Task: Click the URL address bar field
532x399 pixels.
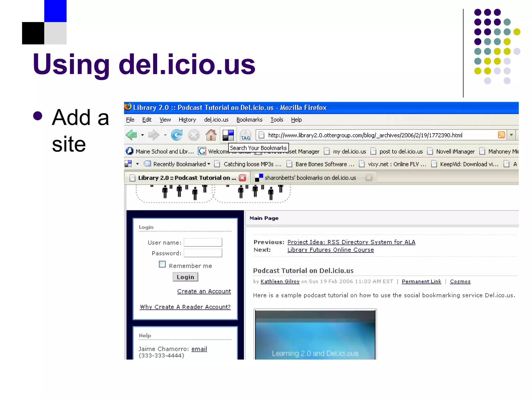Action: click(381, 135)
